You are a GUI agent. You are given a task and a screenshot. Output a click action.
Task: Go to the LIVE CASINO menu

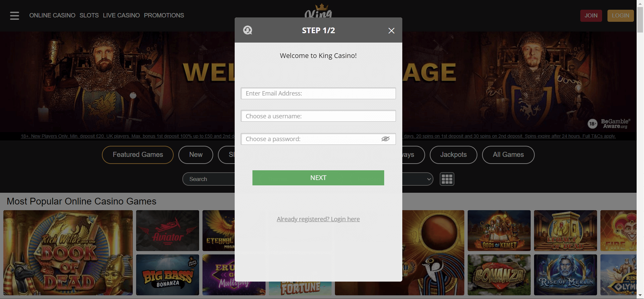tap(121, 15)
